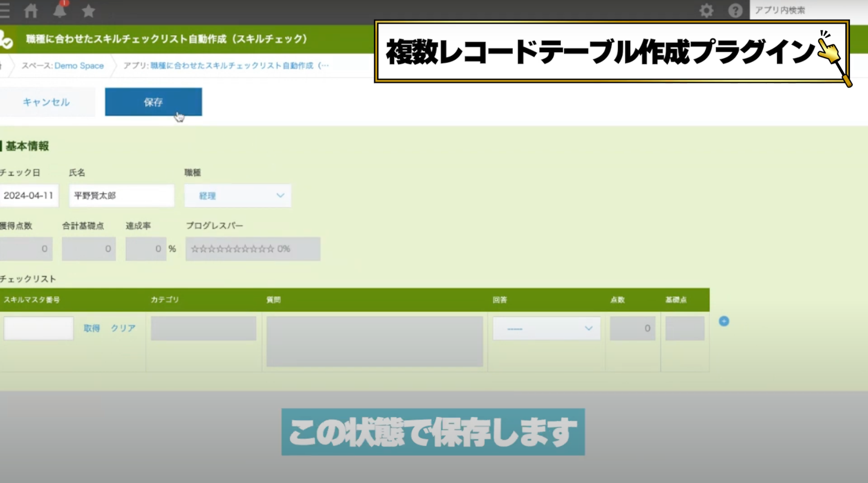Viewport: 868px width, 483px height.
Task: Open the notifications bell icon
Action: [60, 10]
